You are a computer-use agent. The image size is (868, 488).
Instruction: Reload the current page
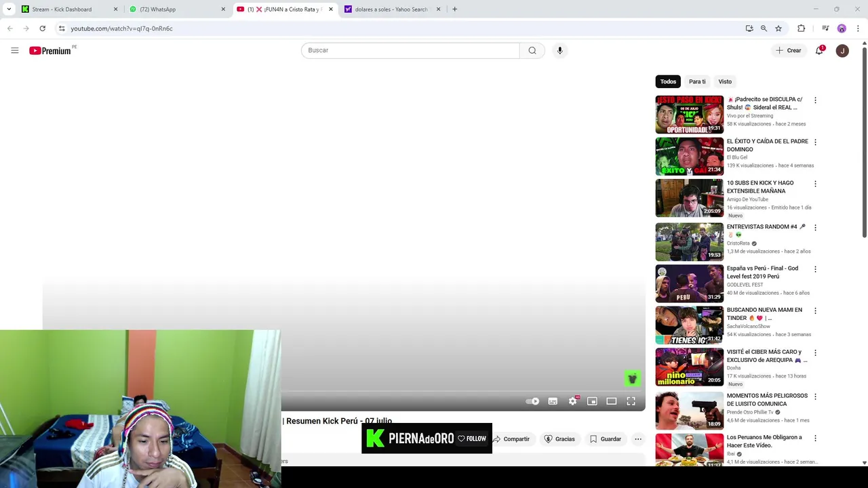point(42,28)
